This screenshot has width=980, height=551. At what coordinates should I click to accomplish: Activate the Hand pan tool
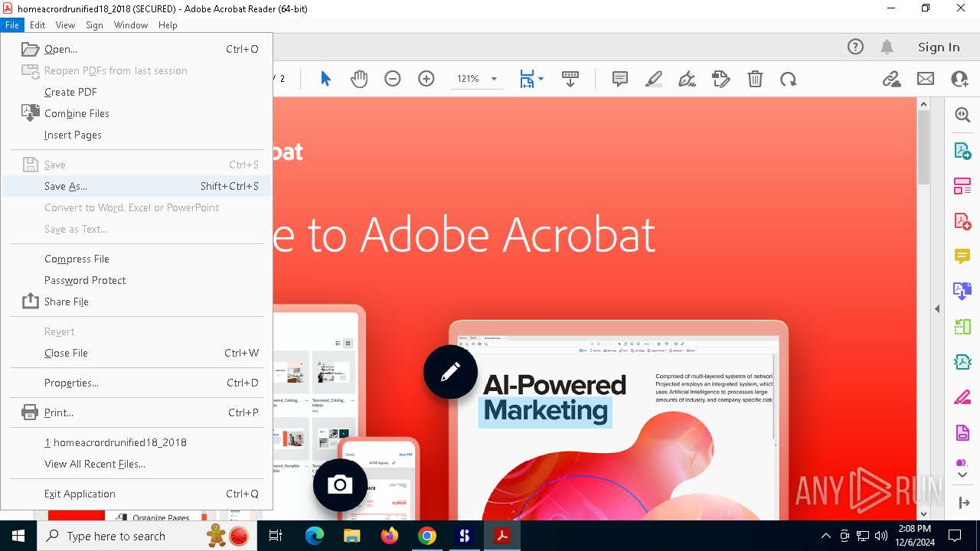point(359,79)
